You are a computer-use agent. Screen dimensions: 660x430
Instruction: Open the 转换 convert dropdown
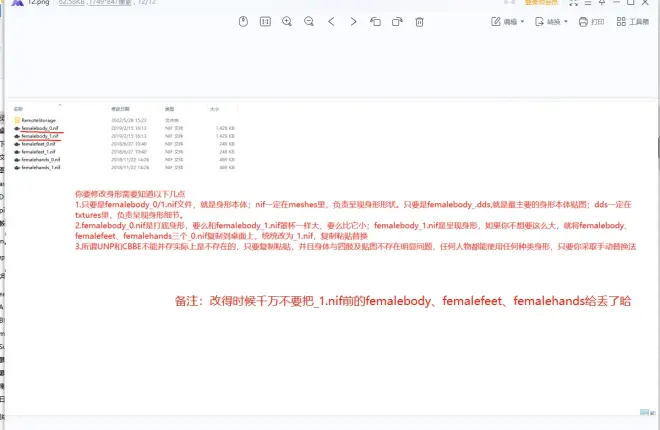(552, 21)
